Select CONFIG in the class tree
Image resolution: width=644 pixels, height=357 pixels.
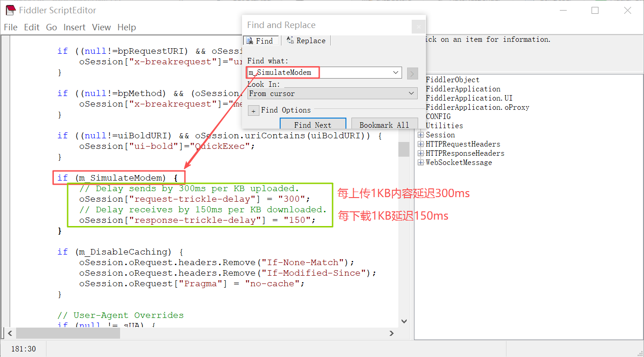click(438, 117)
